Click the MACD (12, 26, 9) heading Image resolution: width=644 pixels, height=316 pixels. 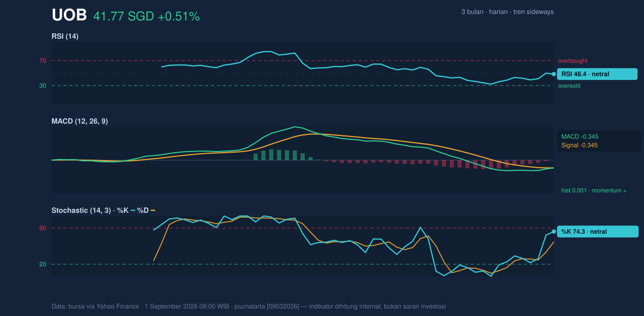coord(79,121)
